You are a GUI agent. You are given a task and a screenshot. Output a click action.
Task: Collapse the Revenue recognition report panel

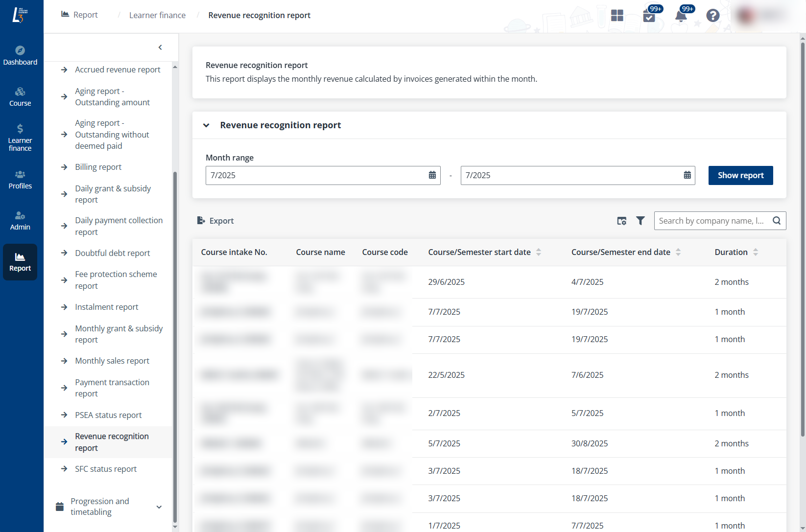coord(207,125)
